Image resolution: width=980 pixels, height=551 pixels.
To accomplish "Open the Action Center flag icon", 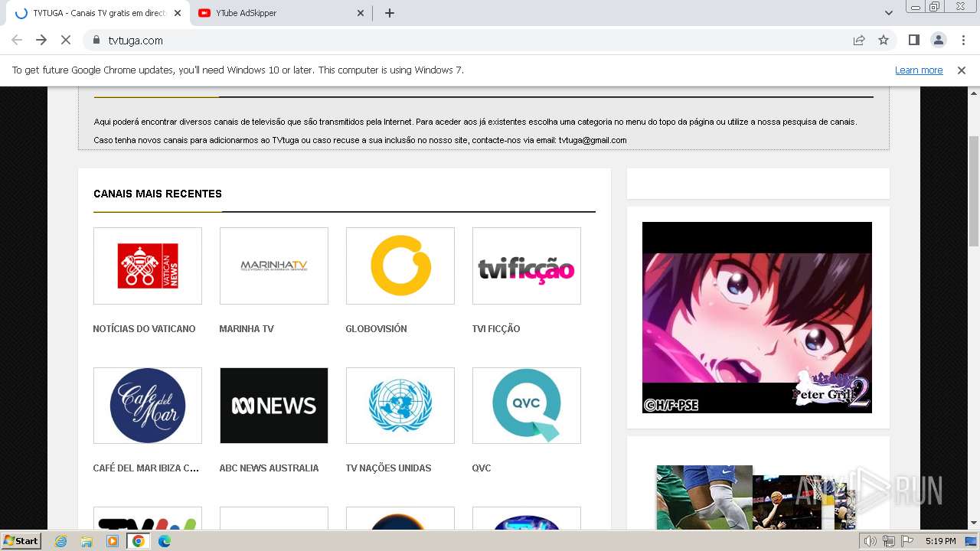I will click(907, 541).
